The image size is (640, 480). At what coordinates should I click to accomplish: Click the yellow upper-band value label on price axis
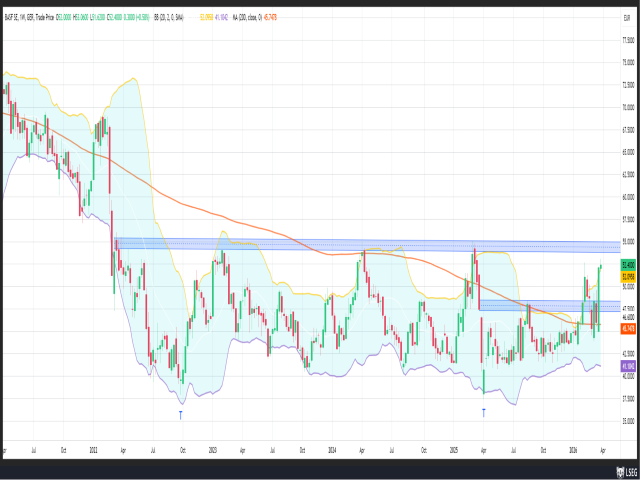[628, 277]
